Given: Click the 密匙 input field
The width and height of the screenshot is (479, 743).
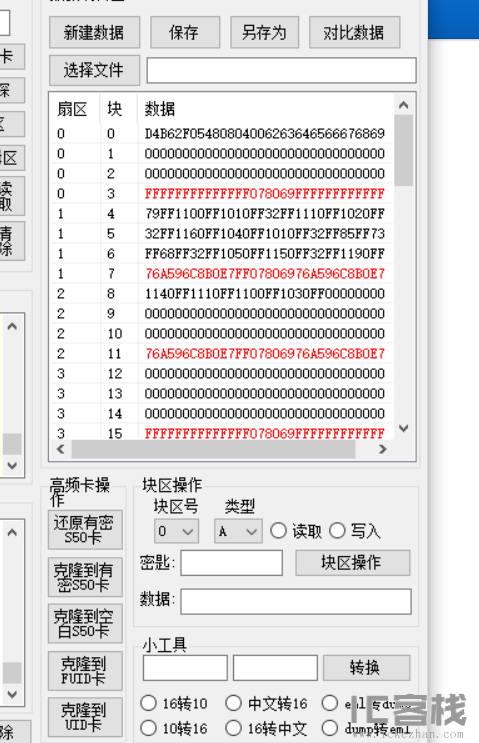Looking at the screenshot, I should tap(232, 563).
